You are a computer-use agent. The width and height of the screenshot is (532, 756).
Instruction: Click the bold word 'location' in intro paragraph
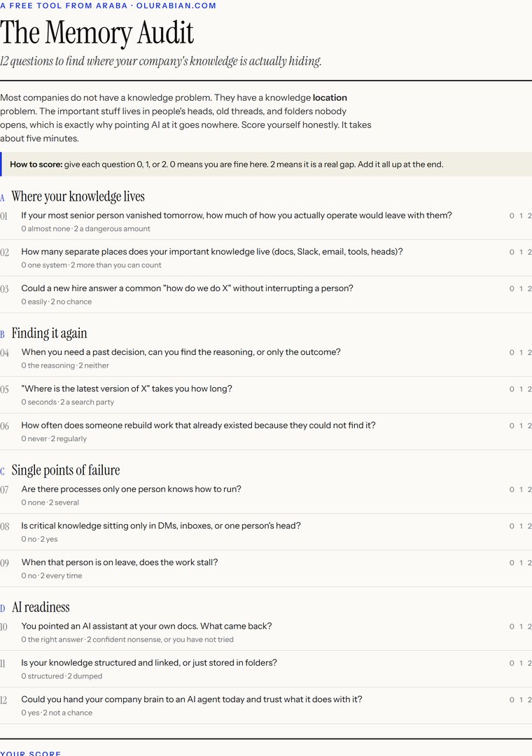[x=330, y=97]
